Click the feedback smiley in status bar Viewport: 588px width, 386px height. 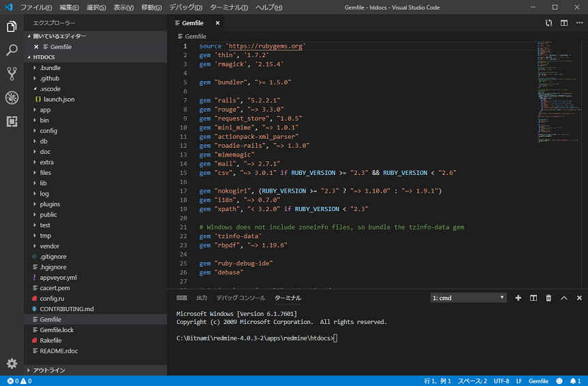pyautogui.click(x=559, y=381)
